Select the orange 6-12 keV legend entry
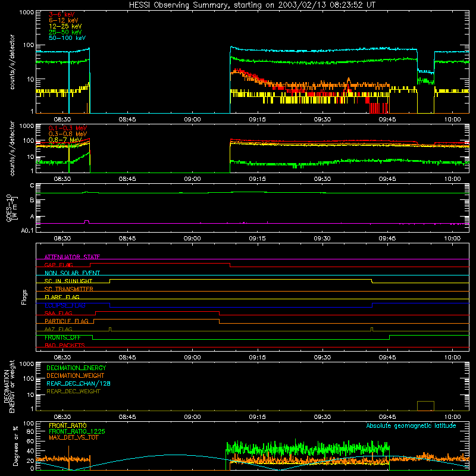Screen dimensions: 476x476 64,20
